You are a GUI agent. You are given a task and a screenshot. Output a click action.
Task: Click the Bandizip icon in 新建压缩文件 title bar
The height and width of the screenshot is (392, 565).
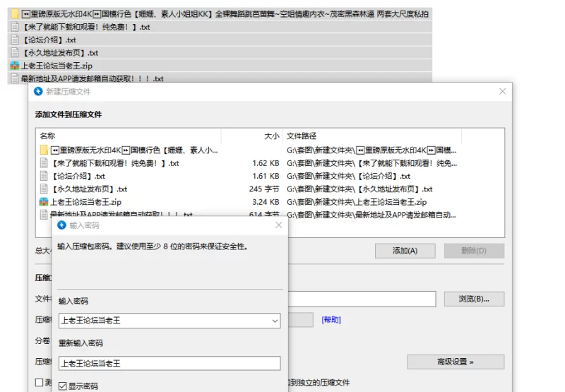point(38,92)
